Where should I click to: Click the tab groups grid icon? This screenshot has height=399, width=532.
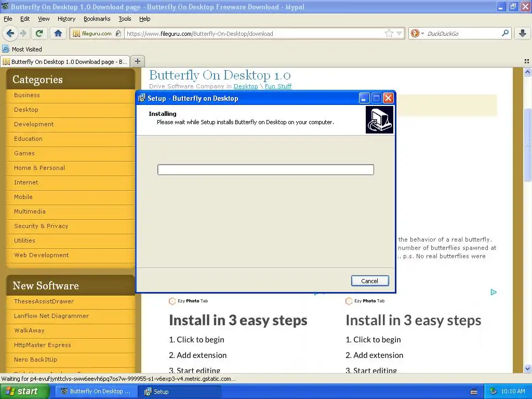click(527, 61)
